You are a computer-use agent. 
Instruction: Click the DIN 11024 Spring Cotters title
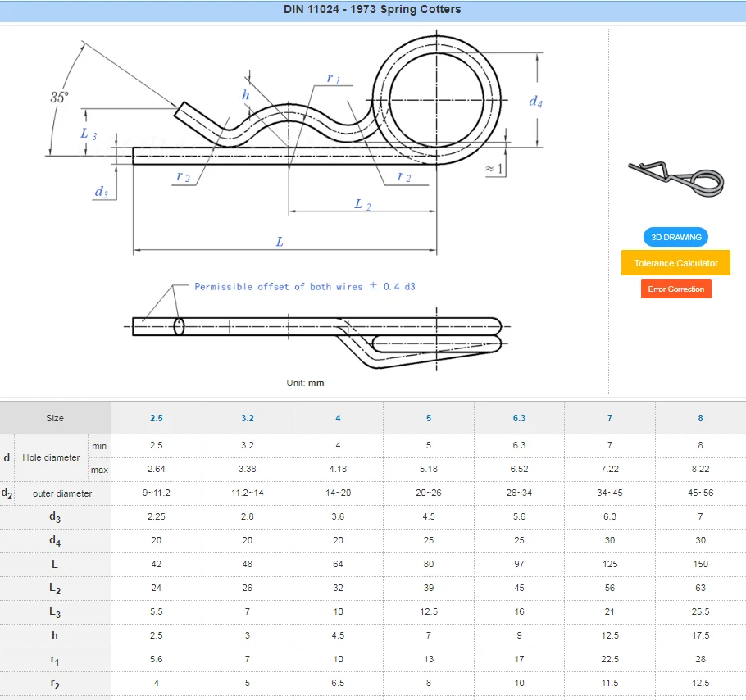[x=373, y=10]
